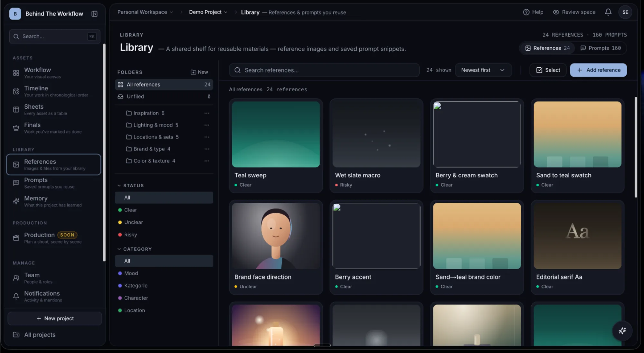Collapse the Status filter section

click(x=131, y=185)
